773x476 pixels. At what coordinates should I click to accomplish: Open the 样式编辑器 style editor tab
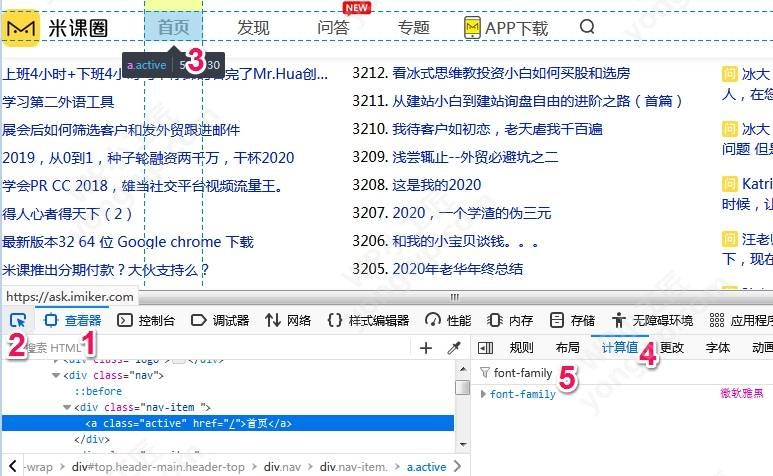coord(368,321)
